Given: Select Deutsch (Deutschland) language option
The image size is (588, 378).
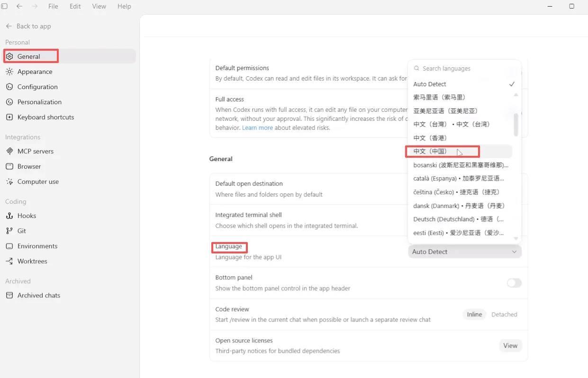Looking at the screenshot, I should pyautogui.click(x=461, y=219).
